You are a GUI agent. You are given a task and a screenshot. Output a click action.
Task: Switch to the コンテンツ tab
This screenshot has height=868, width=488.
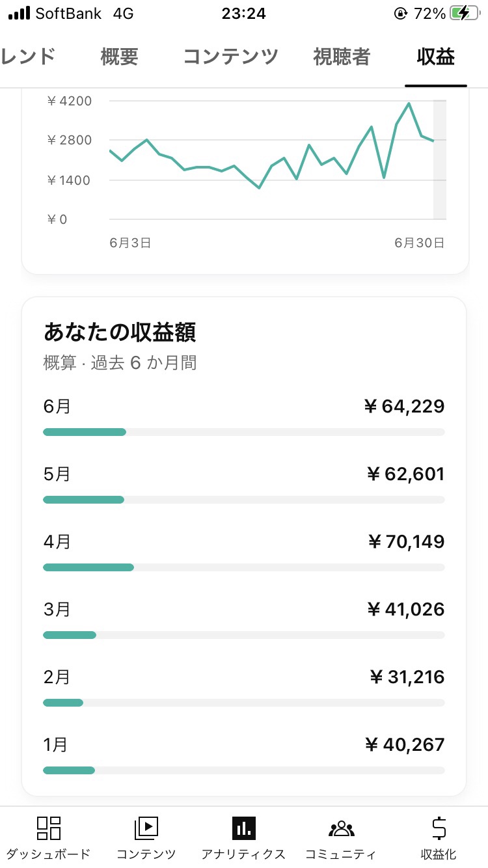point(230,57)
